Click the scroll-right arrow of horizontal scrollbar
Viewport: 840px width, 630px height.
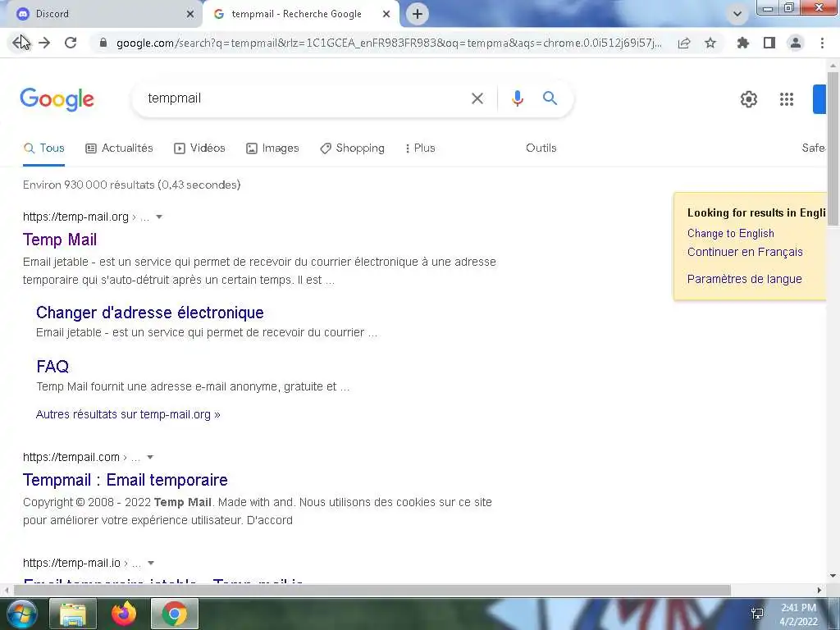tap(819, 591)
